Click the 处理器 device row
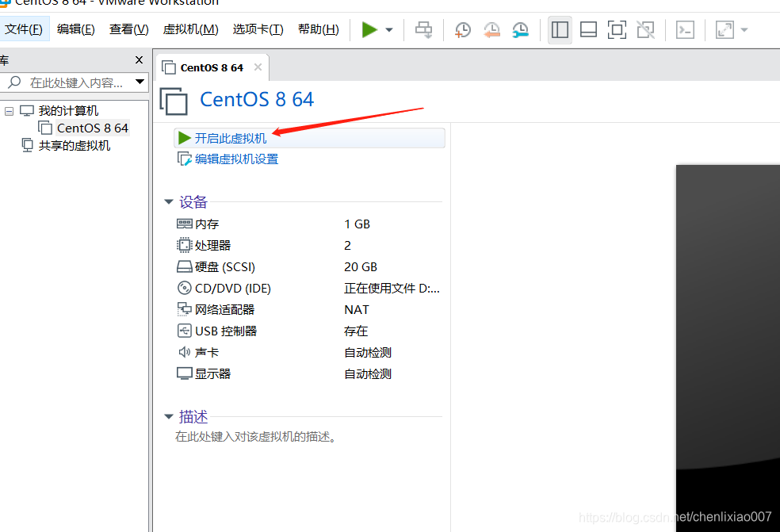Viewport: 780px width, 532px height. coord(308,245)
